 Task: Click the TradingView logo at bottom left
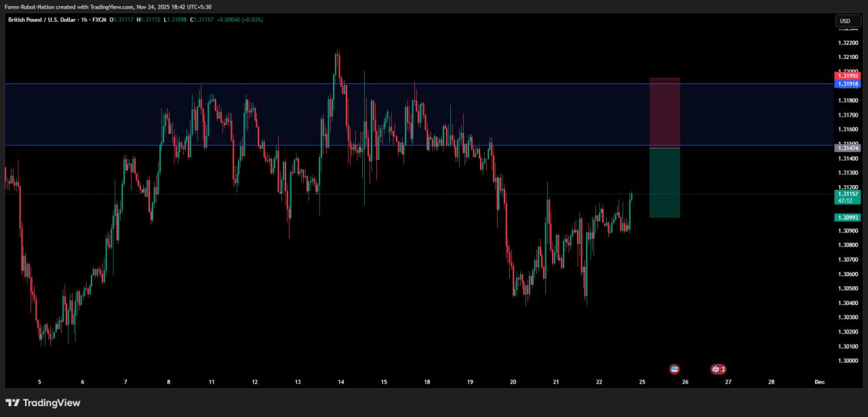(43, 403)
